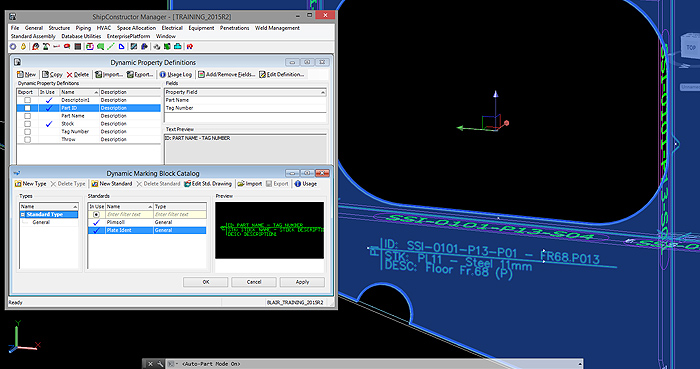Click the teal toolbar icon near the end

(x=178, y=46)
